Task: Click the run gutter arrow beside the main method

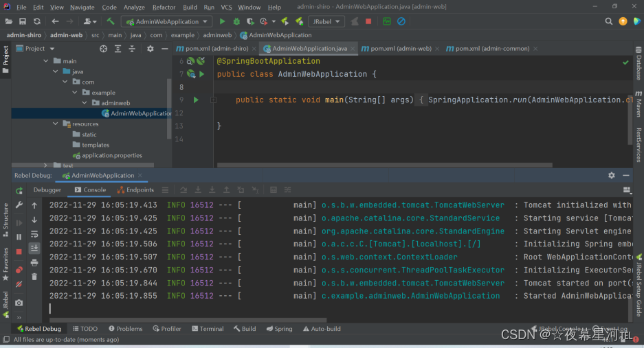Action: (196, 100)
